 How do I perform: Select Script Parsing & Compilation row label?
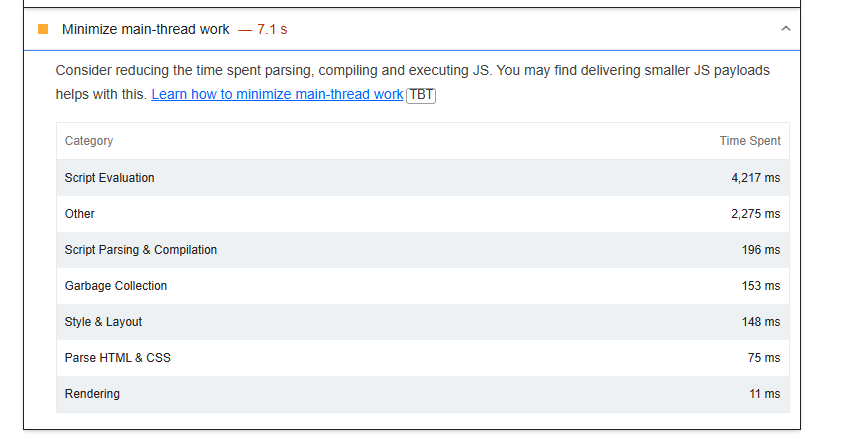141,250
